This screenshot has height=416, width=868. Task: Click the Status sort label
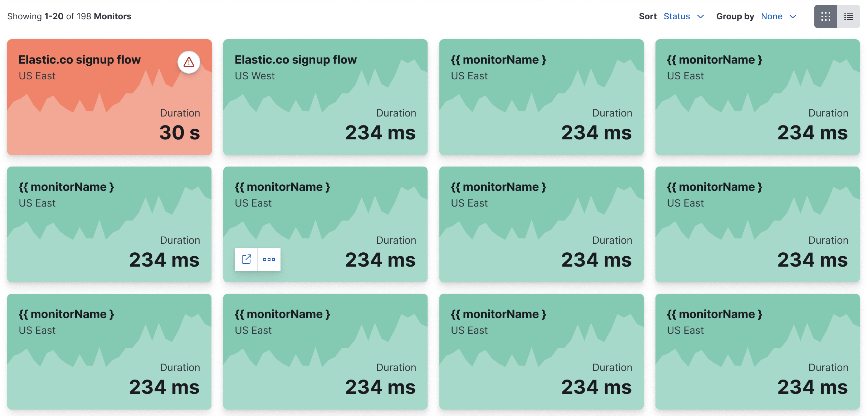point(676,16)
